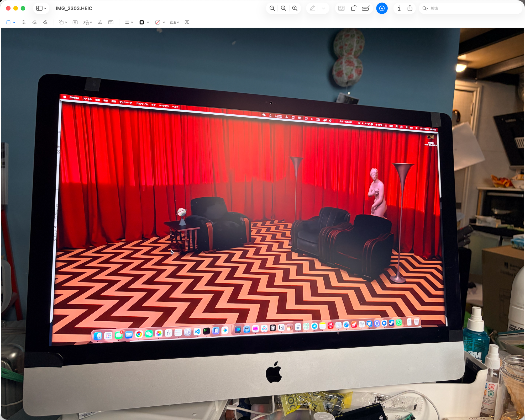Viewport: 525px width, 420px height.
Task: Open the Shapes dropdown menu
Action: tap(63, 22)
